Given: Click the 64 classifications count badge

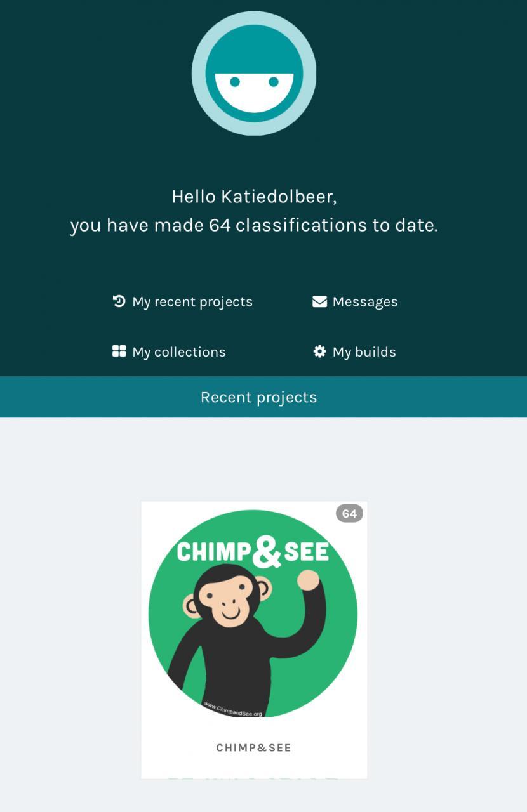Looking at the screenshot, I should (x=349, y=513).
